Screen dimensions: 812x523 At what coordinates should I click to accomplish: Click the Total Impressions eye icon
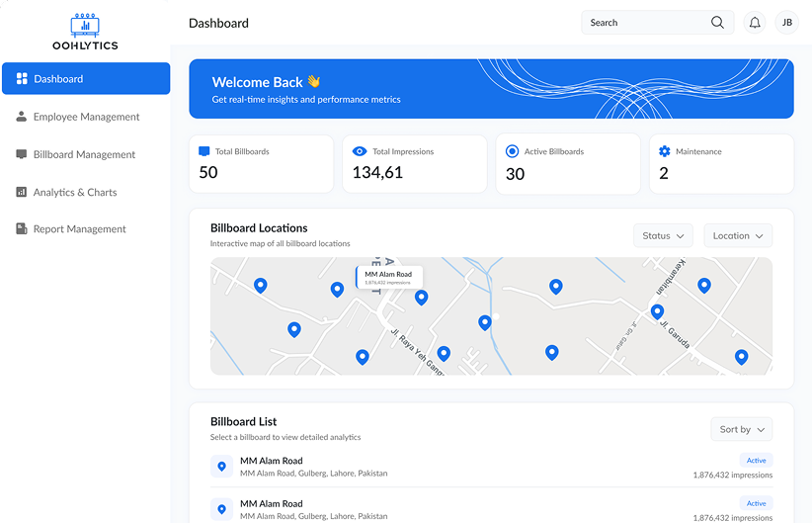(360, 151)
